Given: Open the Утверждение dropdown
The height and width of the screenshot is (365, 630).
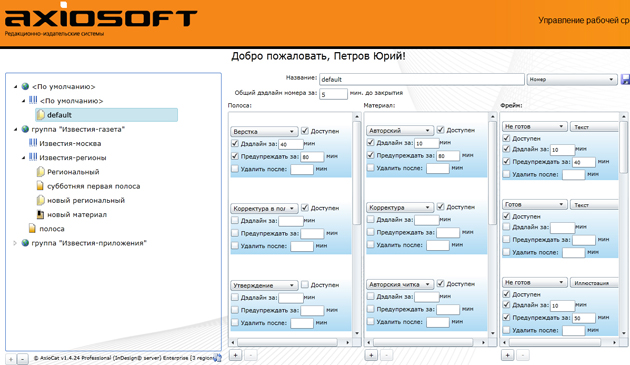Looking at the screenshot, I should click(x=264, y=285).
